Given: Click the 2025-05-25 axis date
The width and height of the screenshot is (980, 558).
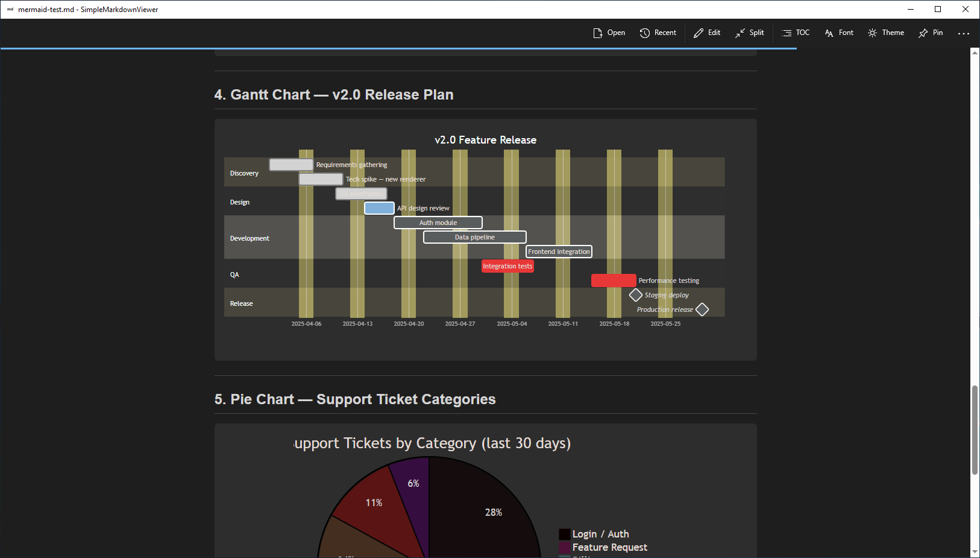Looking at the screenshot, I should pyautogui.click(x=665, y=324).
